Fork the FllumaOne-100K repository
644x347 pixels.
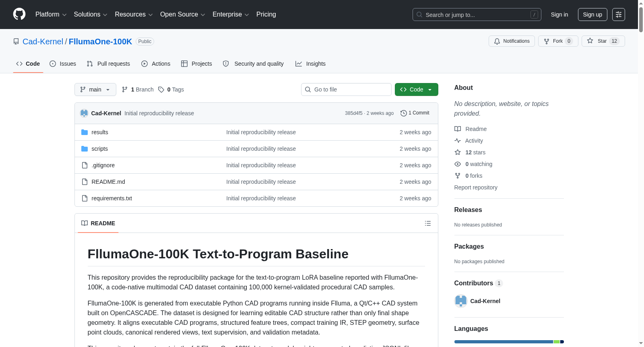tap(558, 41)
